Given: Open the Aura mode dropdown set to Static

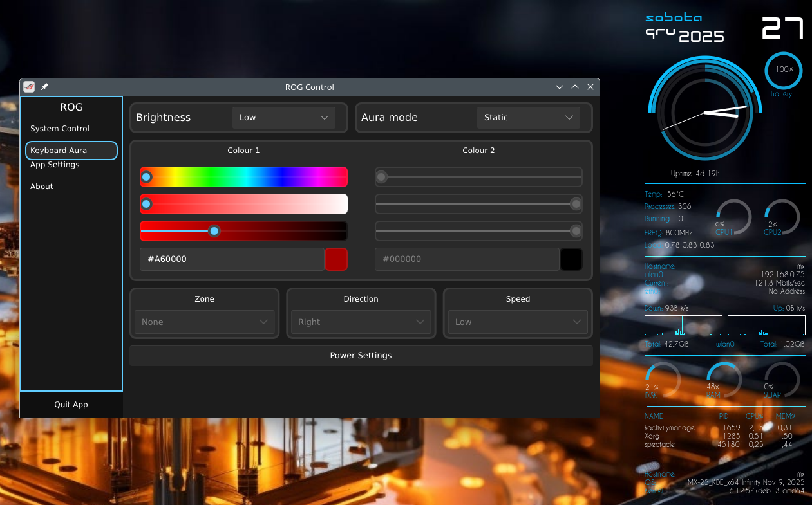Looking at the screenshot, I should click(x=529, y=118).
